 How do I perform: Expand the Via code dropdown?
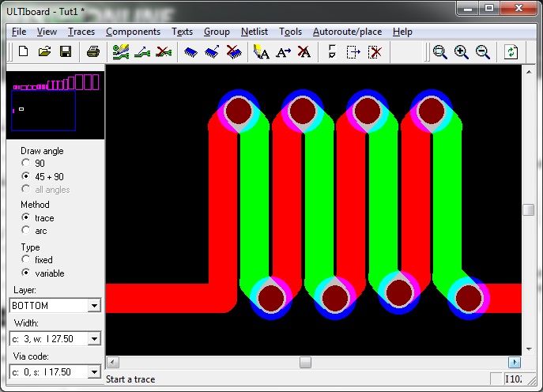[x=95, y=371]
